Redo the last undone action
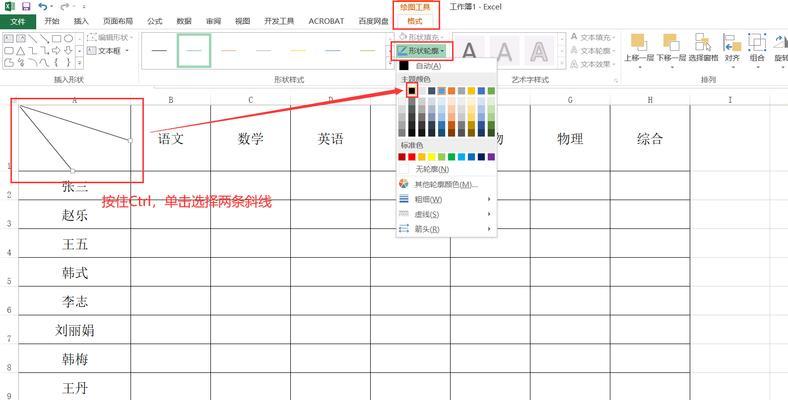Viewport: 788px width, 400px height. pyautogui.click(x=64, y=7)
